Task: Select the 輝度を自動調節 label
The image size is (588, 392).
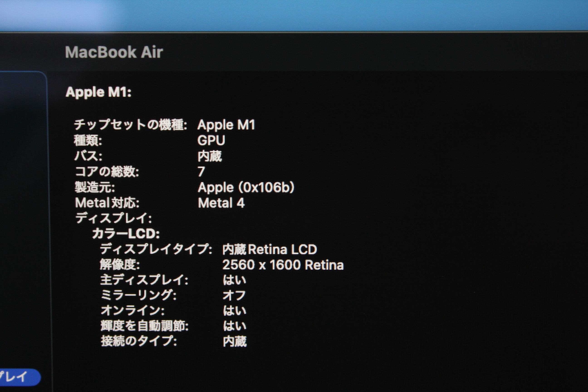Action: point(145,326)
